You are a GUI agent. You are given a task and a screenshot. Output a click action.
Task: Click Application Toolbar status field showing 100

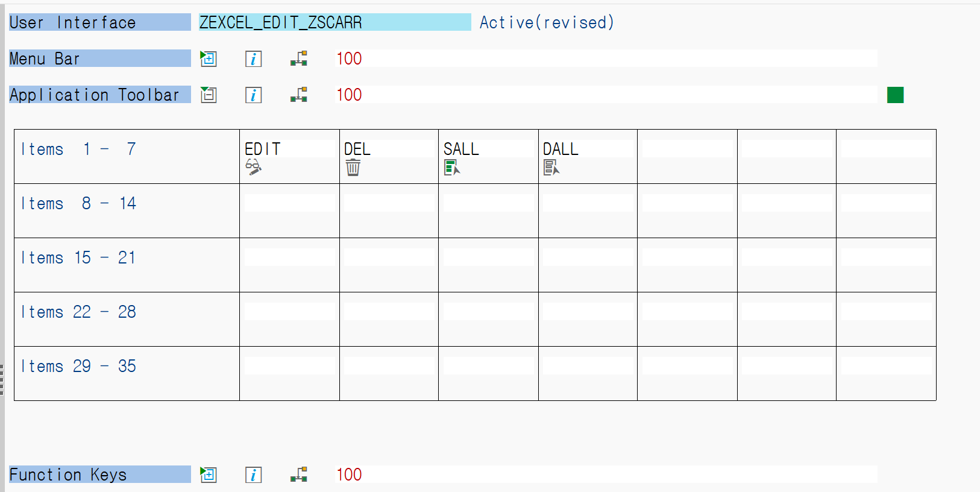click(x=606, y=95)
